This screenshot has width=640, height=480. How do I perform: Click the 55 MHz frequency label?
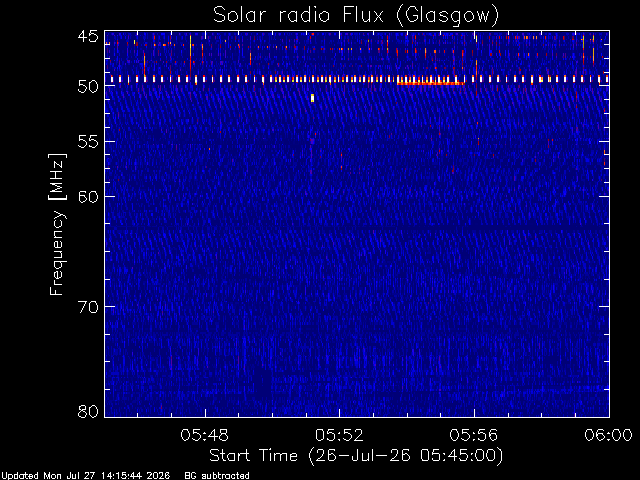[88, 142]
